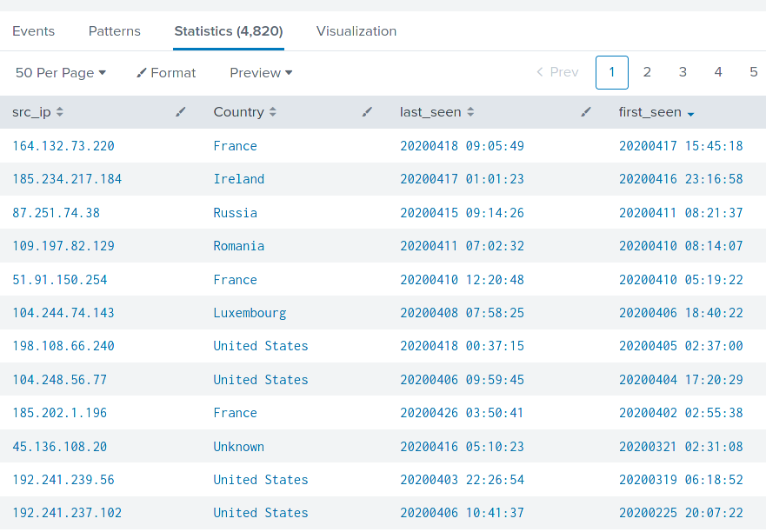Expand the 50 Per Page dropdown
Image resolution: width=766 pixels, height=532 pixels.
pos(60,73)
